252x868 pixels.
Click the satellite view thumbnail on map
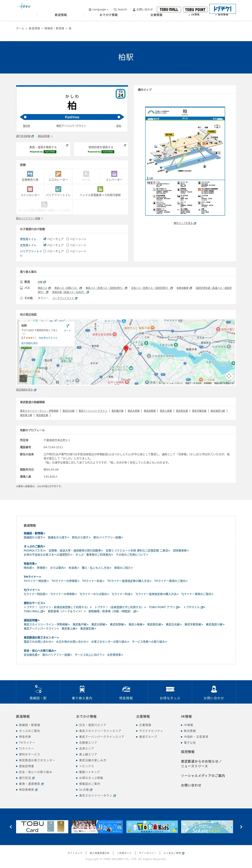[x=23, y=378]
